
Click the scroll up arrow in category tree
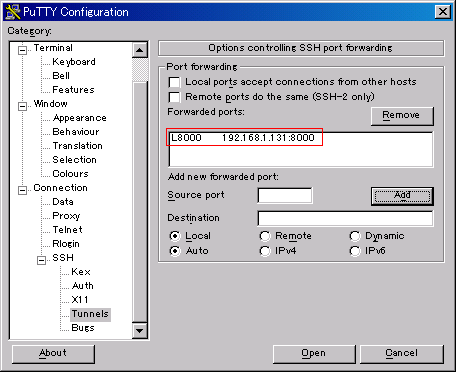[x=140, y=50]
